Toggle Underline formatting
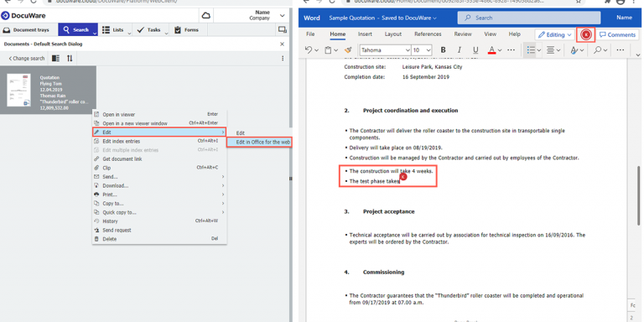The width and height of the screenshot is (644, 322). pyautogui.click(x=475, y=50)
